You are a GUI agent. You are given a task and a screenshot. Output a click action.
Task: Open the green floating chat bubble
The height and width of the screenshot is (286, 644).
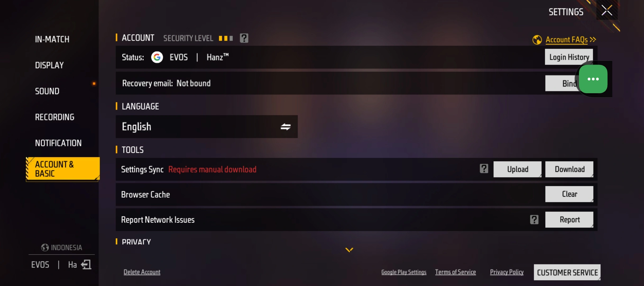[593, 79]
